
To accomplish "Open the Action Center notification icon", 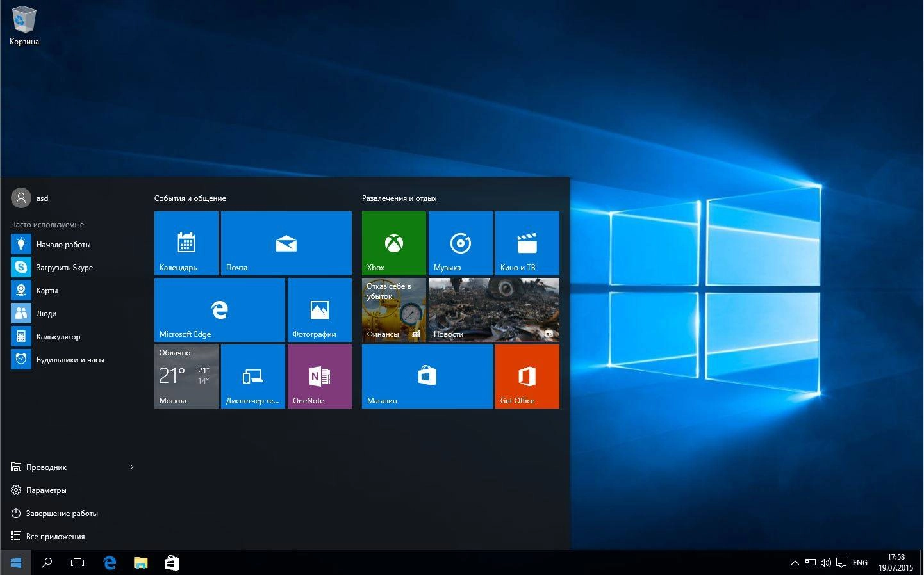I will coord(841,563).
